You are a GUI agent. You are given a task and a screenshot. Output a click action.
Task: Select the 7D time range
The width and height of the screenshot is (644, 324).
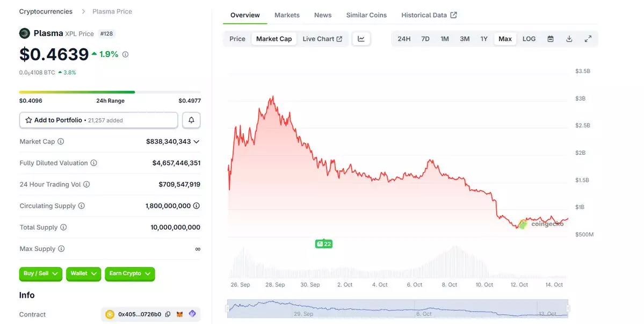(425, 39)
